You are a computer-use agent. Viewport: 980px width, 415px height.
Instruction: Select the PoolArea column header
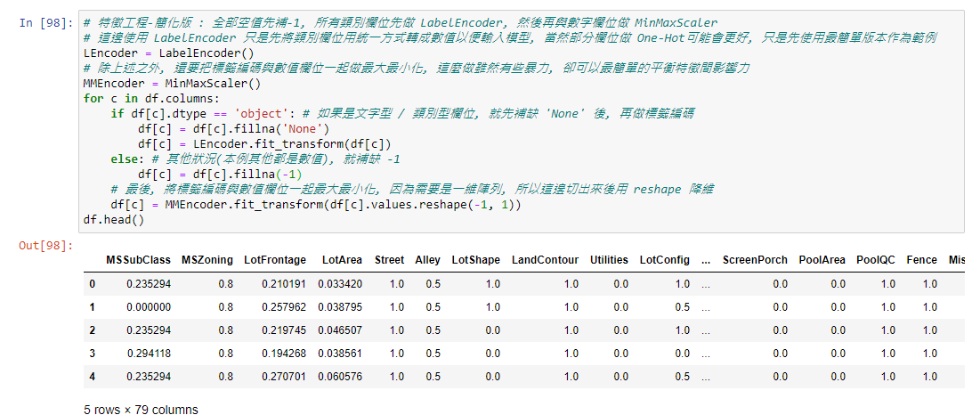point(822,260)
